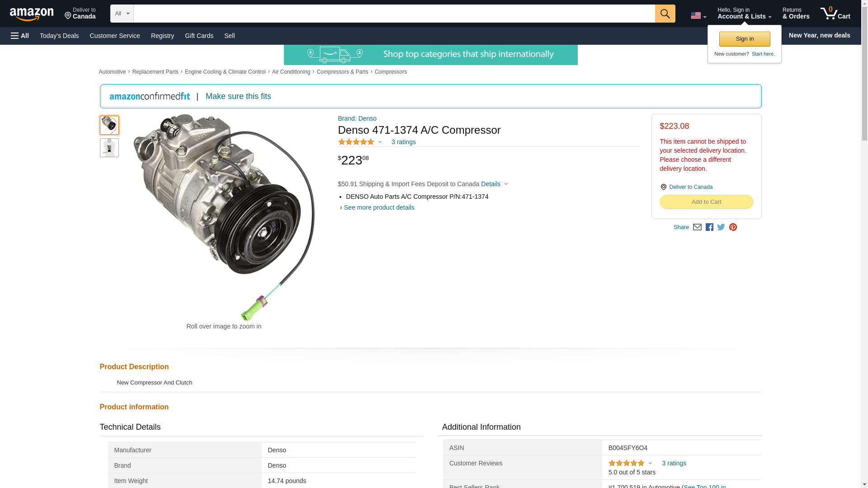Open the language flag dropdown
Viewport: 868px width, 488px height.
tap(698, 15)
